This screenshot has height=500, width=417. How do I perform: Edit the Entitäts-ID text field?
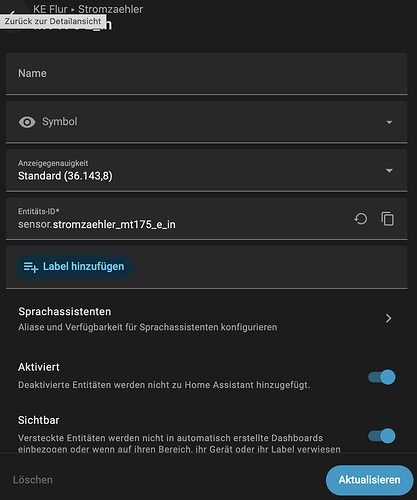(x=180, y=219)
